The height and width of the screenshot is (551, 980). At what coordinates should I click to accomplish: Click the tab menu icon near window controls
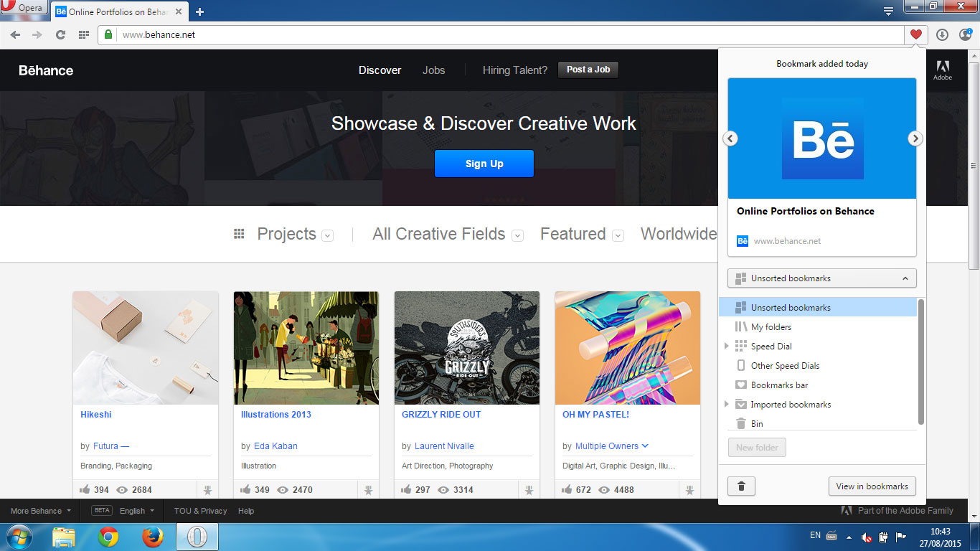pyautogui.click(x=888, y=10)
